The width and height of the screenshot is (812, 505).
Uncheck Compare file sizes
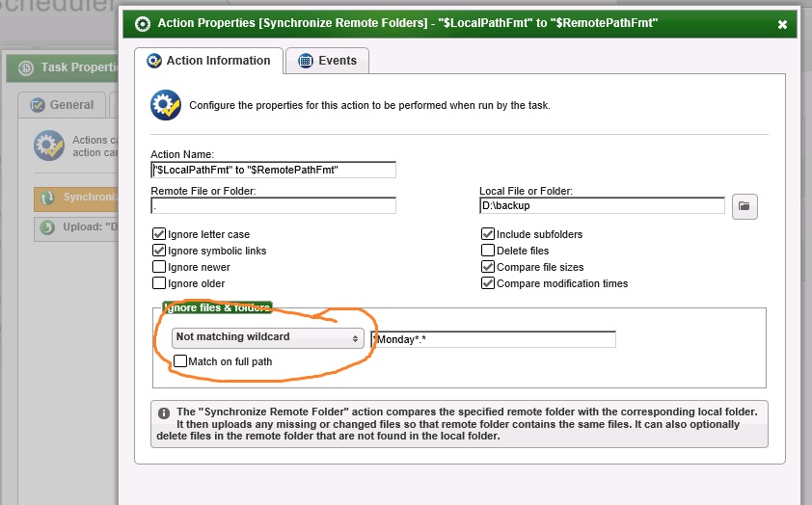pos(488,267)
